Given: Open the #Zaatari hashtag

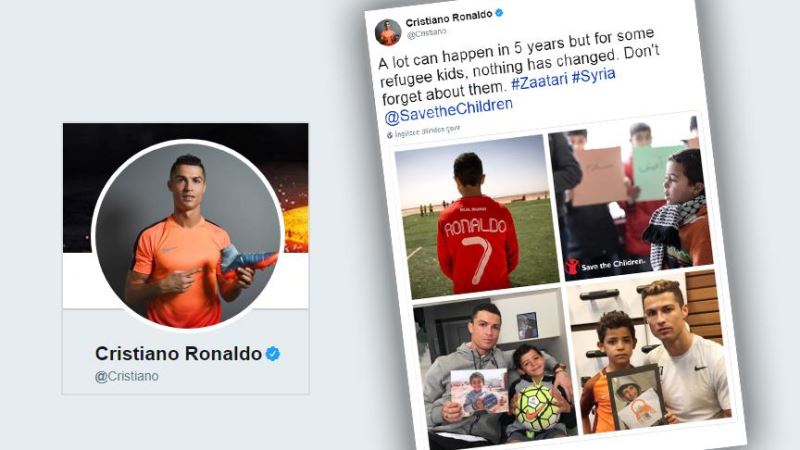Looking at the screenshot, I should click(x=539, y=81).
